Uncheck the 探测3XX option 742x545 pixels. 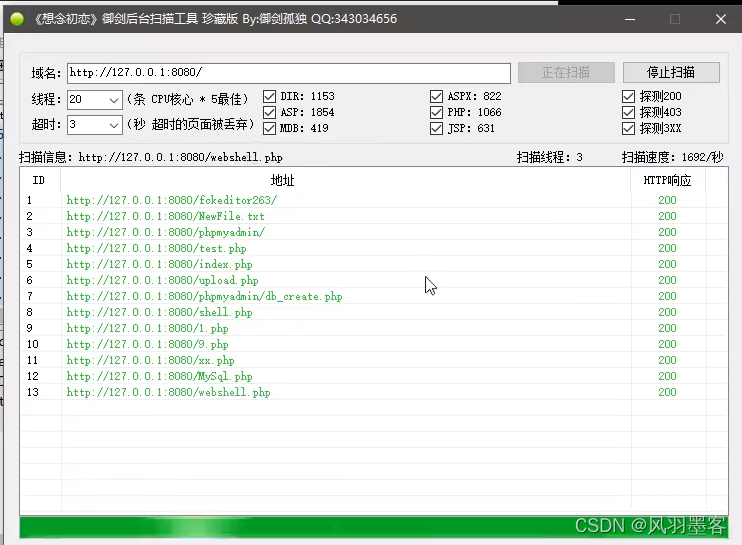[628, 129]
